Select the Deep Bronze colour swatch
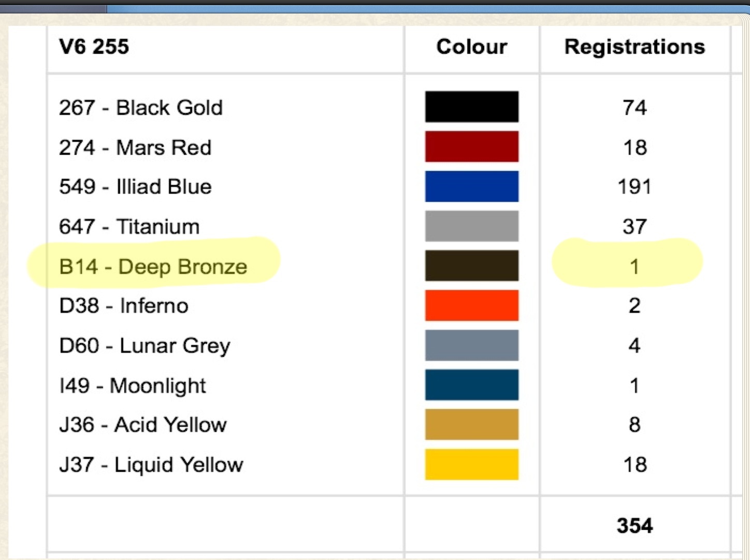The width and height of the screenshot is (750, 560). [471, 266]
